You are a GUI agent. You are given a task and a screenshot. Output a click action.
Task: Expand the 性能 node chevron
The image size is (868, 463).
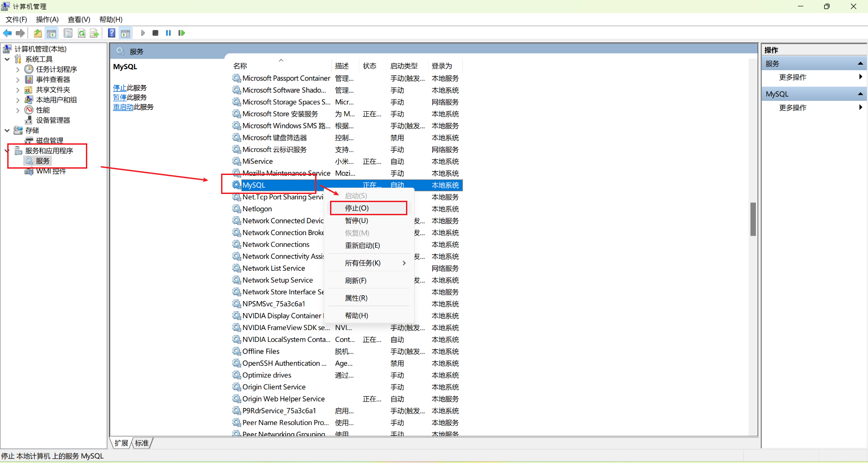pyautogui.click(x=18, y=110)
